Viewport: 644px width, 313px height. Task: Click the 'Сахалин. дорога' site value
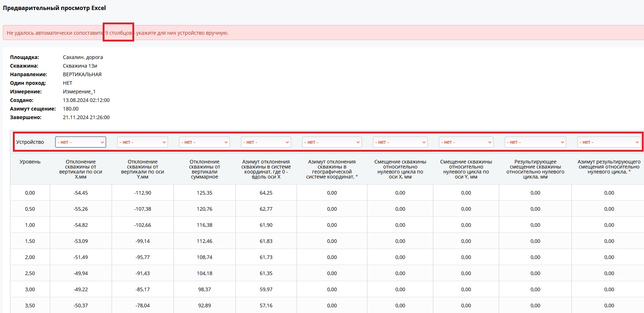(83, 57)
